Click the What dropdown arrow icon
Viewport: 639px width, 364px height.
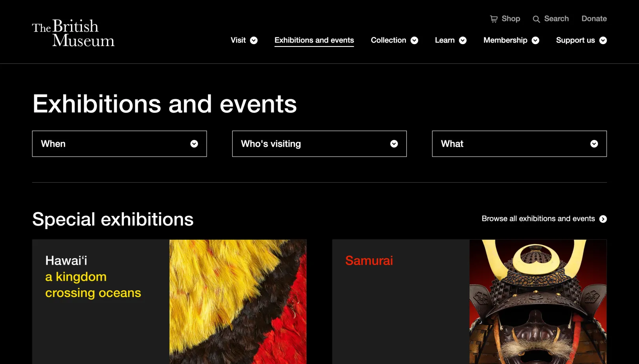point(594,144)
